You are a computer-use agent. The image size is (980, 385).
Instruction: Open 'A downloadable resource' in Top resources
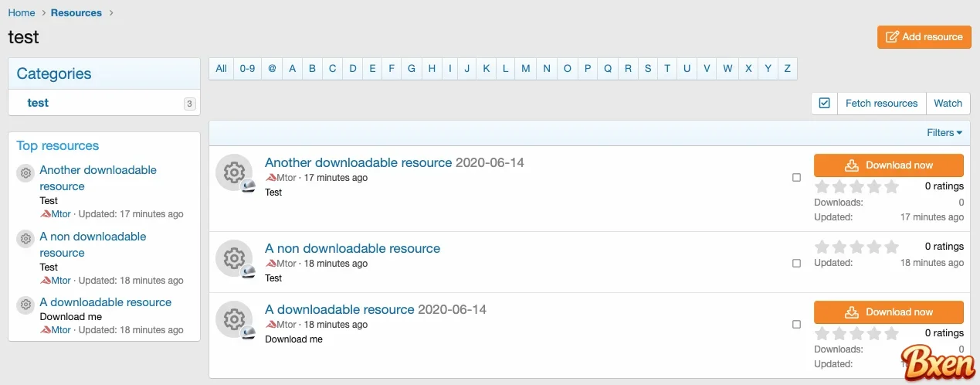coord(106,302)
